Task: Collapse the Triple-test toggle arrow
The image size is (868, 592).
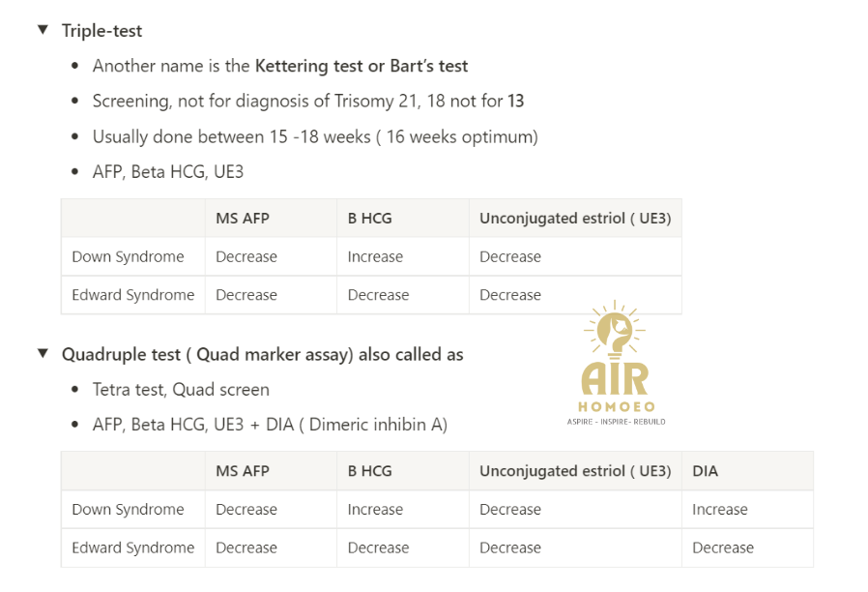Action: (x=43, y=29)
